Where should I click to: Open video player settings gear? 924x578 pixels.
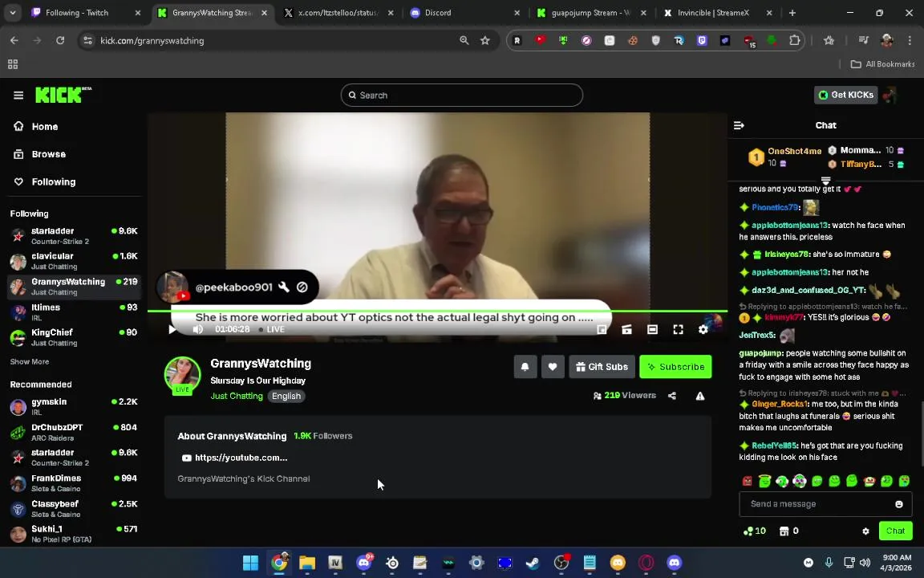(703, 329)
